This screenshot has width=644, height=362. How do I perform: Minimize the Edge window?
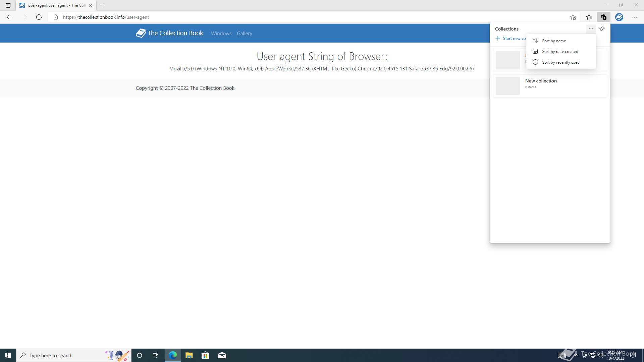605,5
